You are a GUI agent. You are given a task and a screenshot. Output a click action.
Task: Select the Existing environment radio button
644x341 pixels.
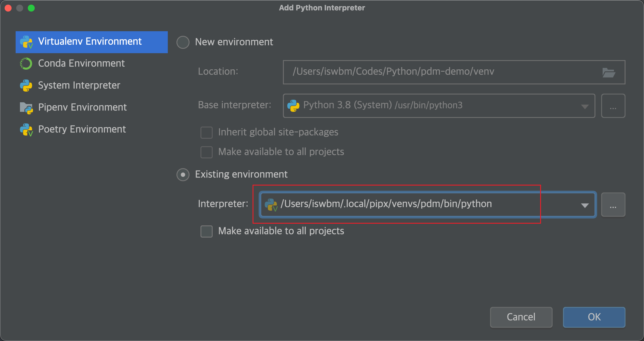(183, 175)
